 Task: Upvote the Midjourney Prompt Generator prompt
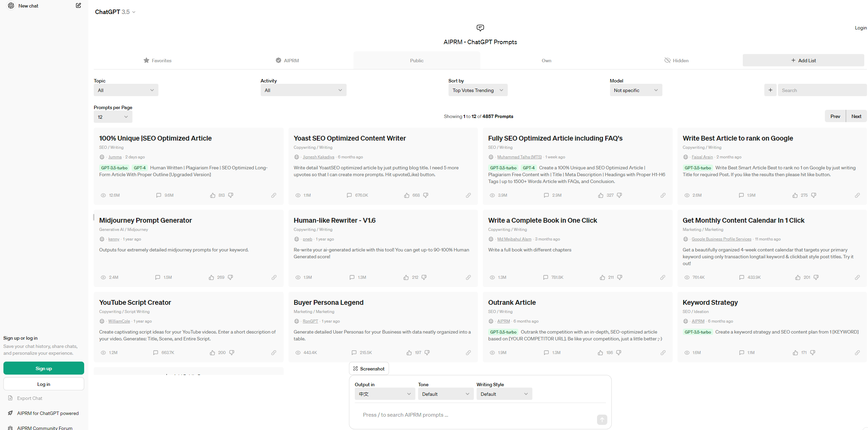point(211,277)
